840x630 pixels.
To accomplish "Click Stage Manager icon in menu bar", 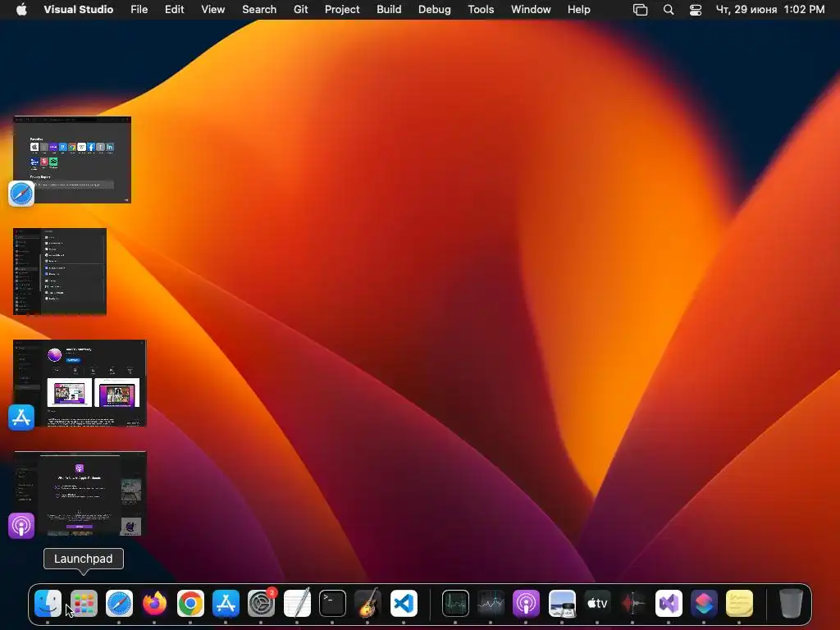I will [640, 10].
